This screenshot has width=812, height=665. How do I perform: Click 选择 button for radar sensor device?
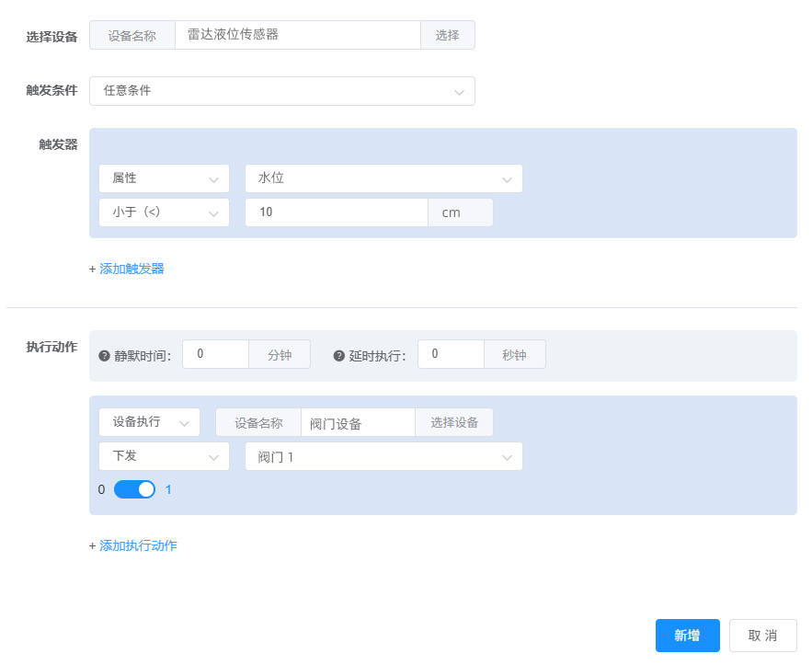pos(447,35)
